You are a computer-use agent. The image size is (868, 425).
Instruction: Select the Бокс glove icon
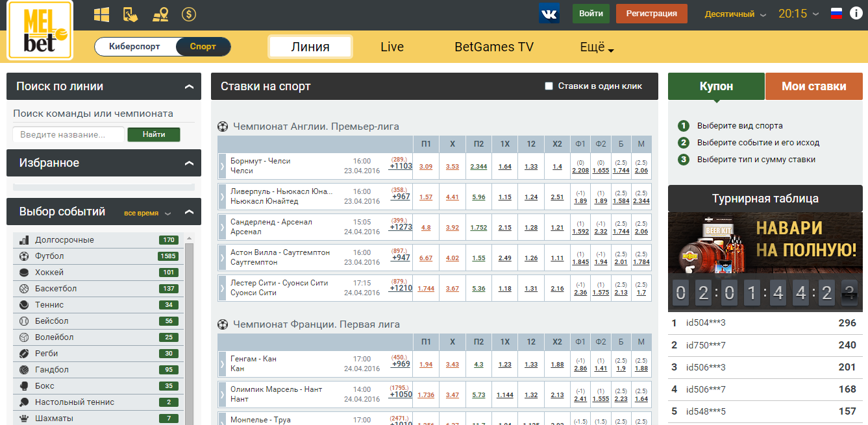(x=24, y=386)
